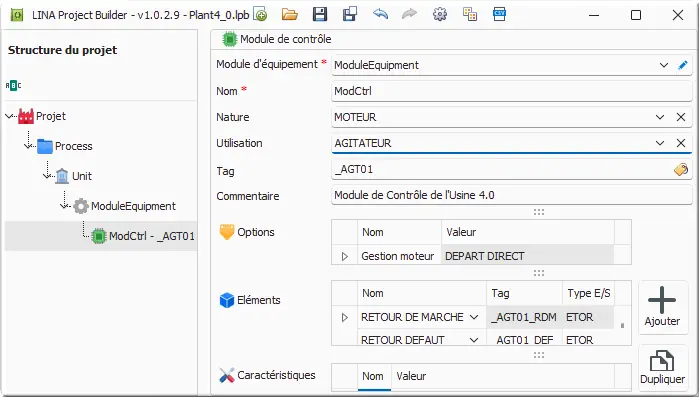The height and width of the screenshot is (397, 699).
Task: Click the generate sheets icon beside the gear
Action: (469, 14)
